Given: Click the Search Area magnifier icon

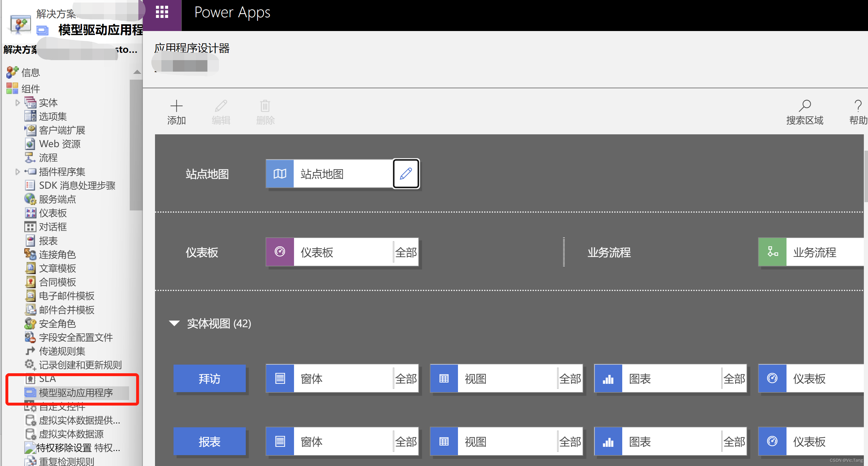Looking at the screenshot, I should point(805,106).
